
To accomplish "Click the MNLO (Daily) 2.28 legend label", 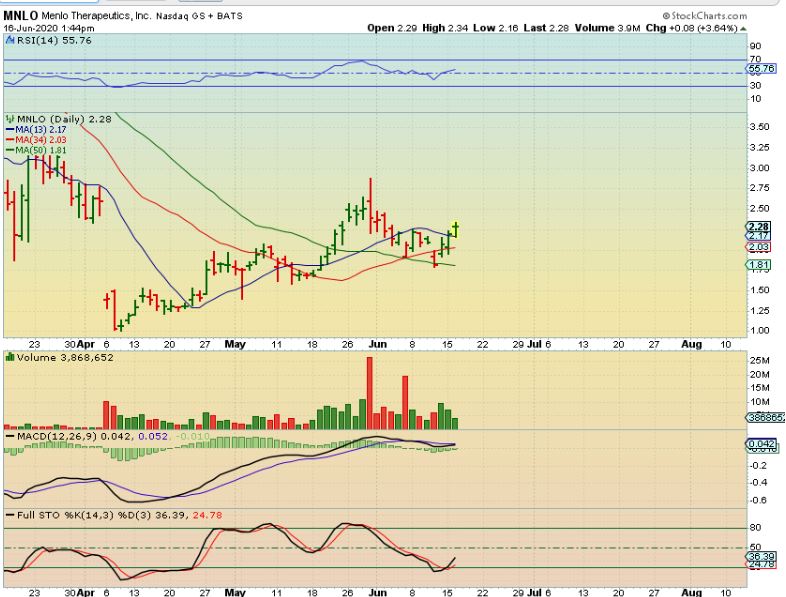I will [64, 119].
